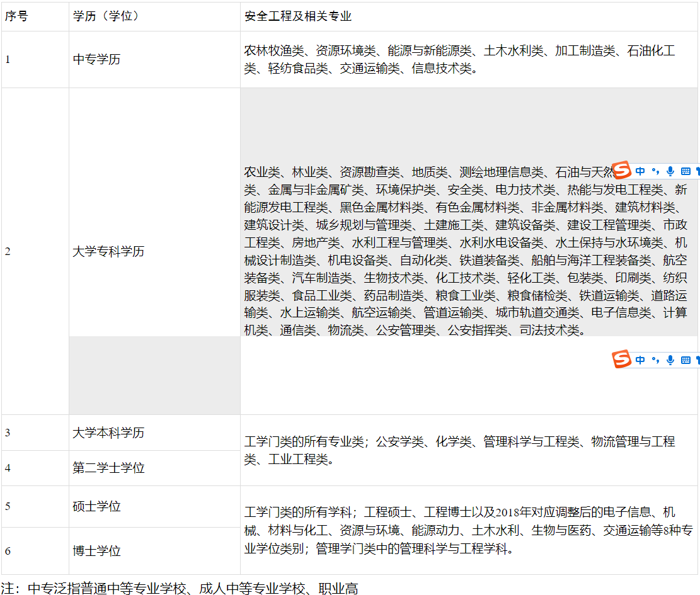The width and height of the screenshot is (700, 595).
Task: Click the 大学专科学历 cell
Action: pos(108,251)
